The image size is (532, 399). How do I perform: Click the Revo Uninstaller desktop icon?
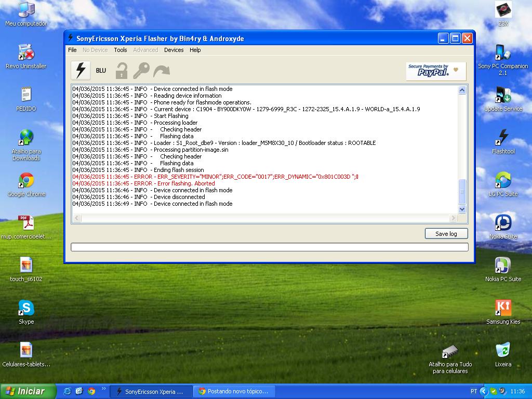pyautogui.click(x=26, y=57)
